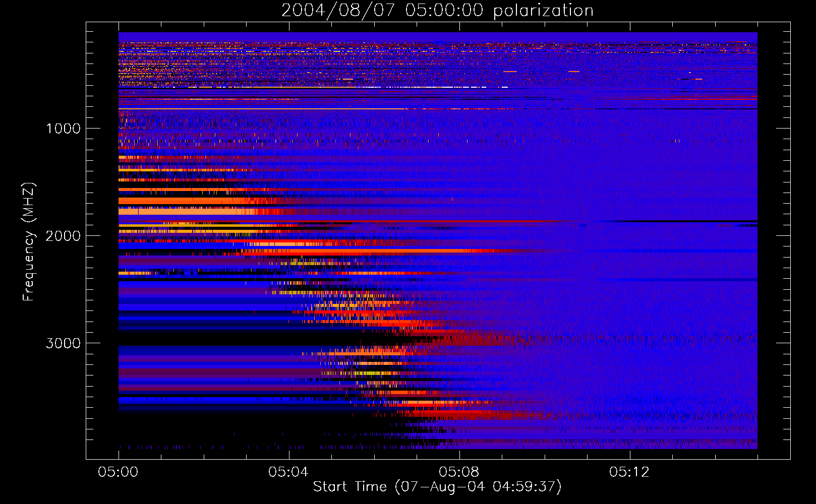
Task: Click the 05:00 time tick label
Action: click(118, 472)
